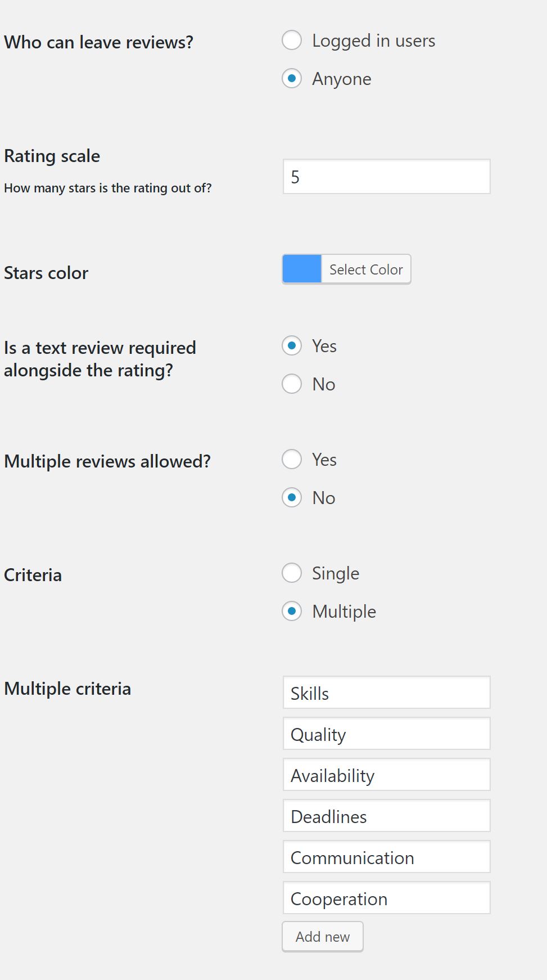The image size is (547, 980).
Task: Click the Skills criteria text field
Action: (386, 693)
